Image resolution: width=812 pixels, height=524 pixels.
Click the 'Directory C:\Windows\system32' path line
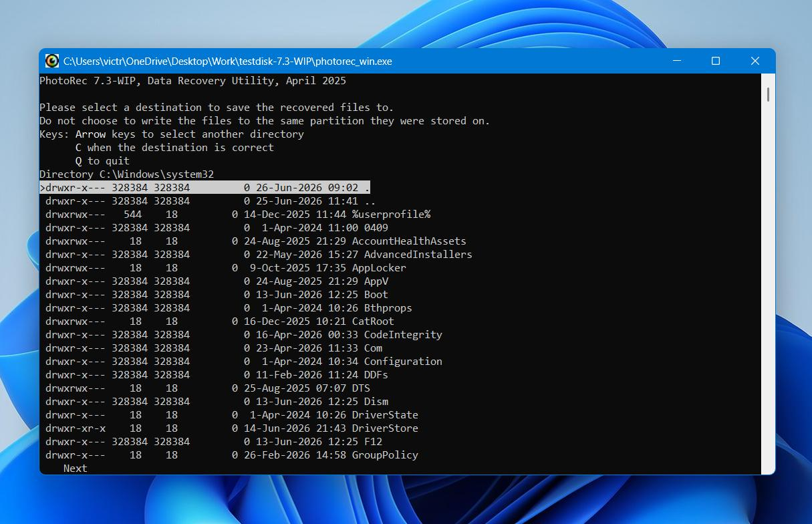127,174
